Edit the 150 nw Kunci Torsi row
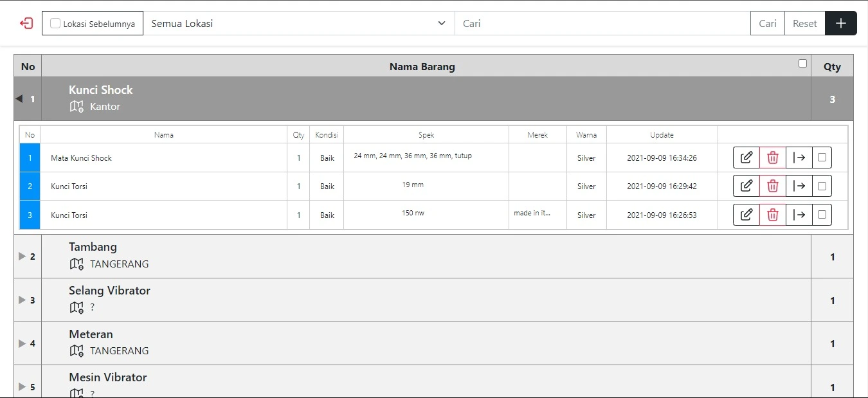This screenshot has height=398, width=868. click(746, 215)
